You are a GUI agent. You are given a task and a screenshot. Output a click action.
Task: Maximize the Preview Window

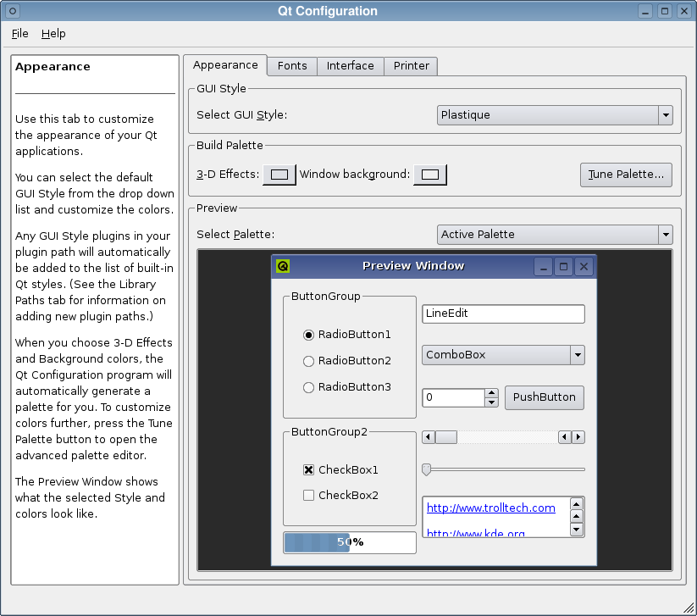point(563,267)
